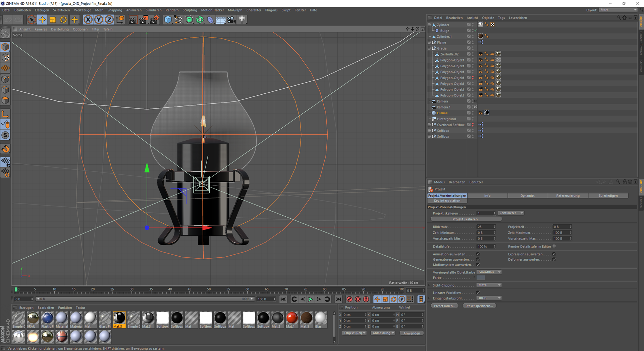Screen dimensions: 644x351
Task: Toggle snapping S icon in left palette
Action: (5, 135)
